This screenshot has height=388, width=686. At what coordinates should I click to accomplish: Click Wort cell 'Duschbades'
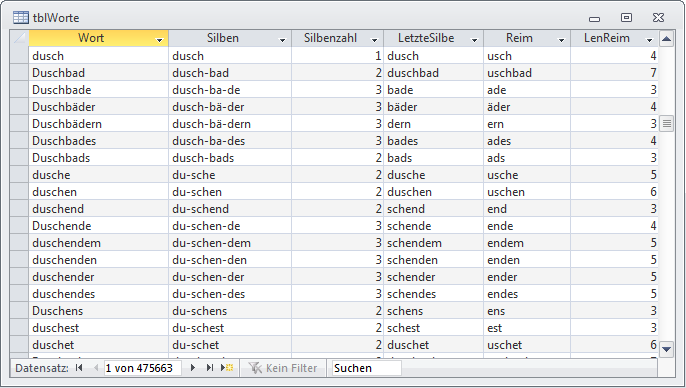pos(98,141)
